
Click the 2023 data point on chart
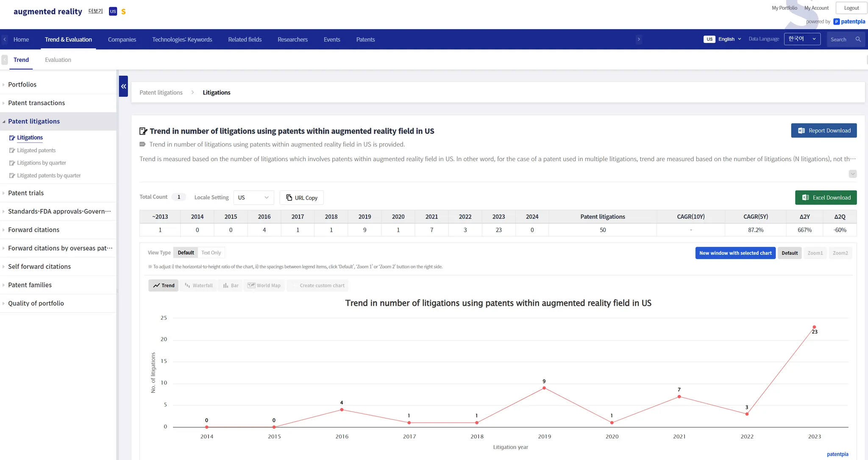pyautogui.click(x=814, y=327)
